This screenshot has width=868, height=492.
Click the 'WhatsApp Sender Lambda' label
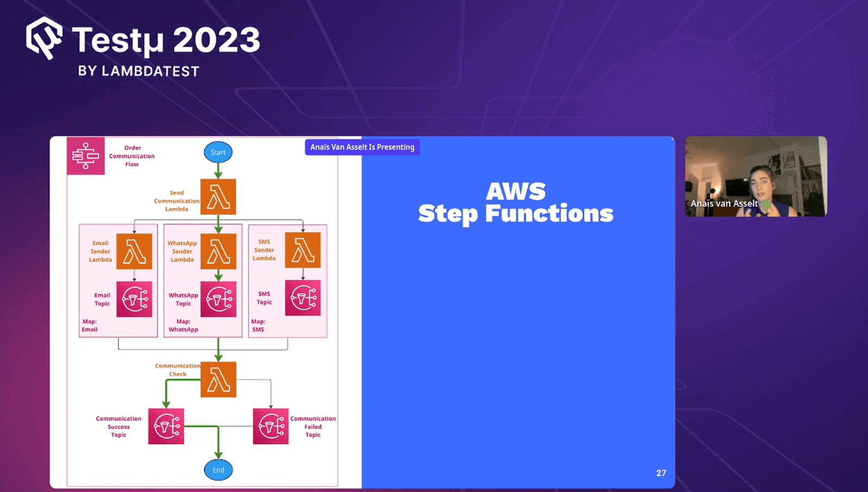(x=182, y=251)
